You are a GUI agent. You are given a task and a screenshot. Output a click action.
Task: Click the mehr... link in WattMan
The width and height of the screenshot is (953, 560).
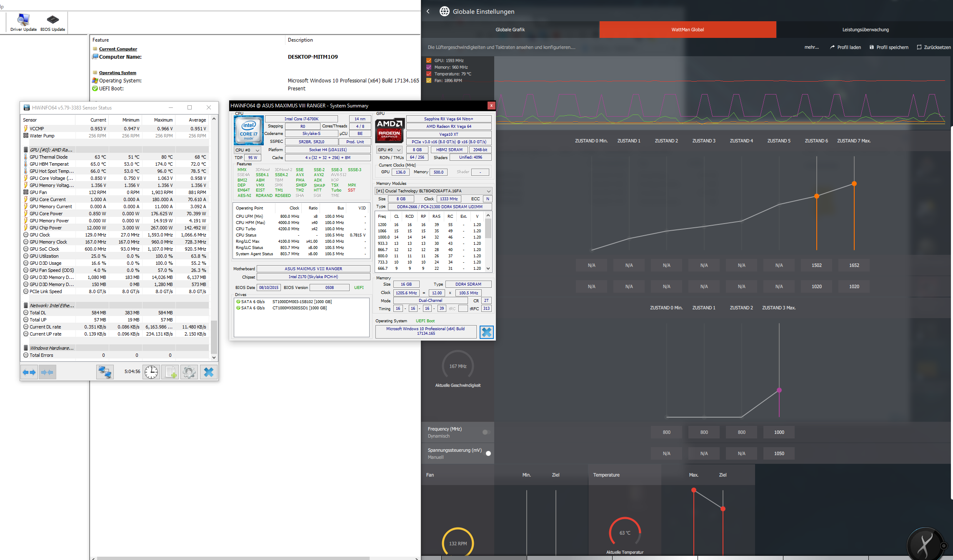click(811, 47)
